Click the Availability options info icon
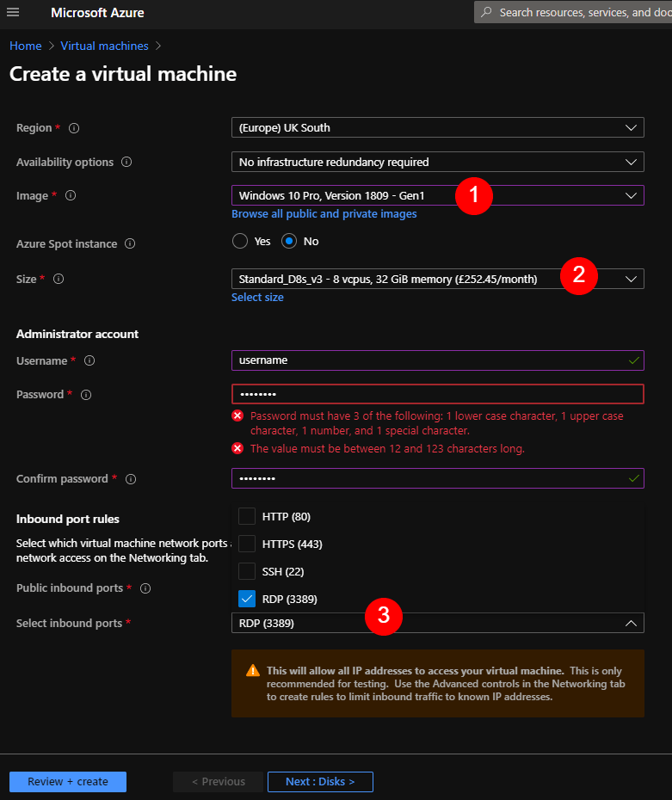The image size is (672, 800). 126,162
